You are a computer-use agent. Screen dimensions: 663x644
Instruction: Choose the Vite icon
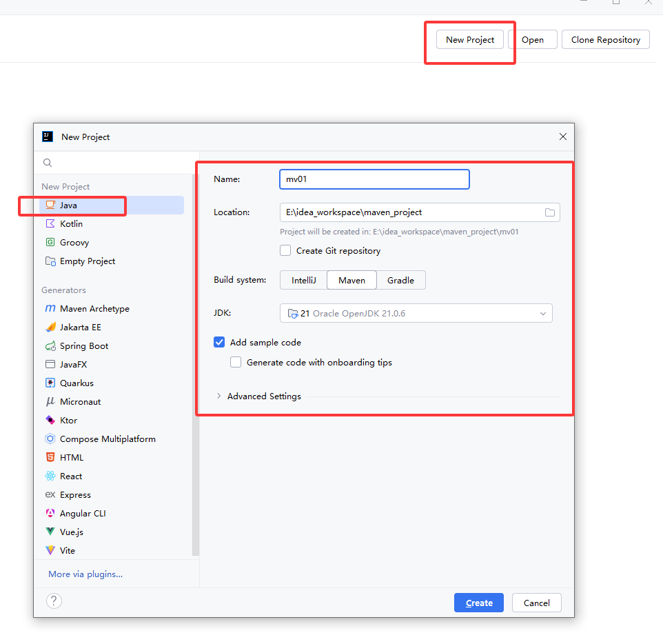(x=50, y=550)
